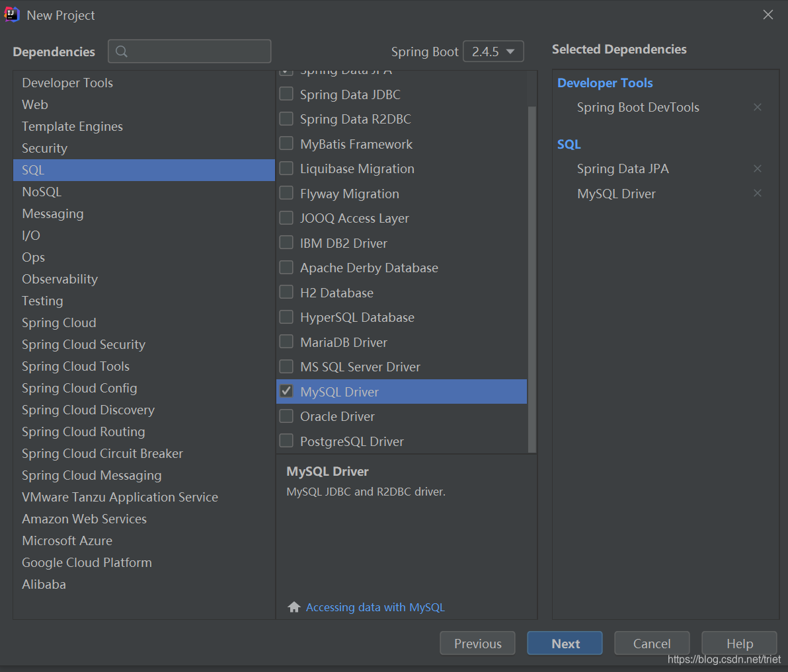Image resolution: width=788 pixels, height=672 pixels.
Task: Open Help for this dialog
Action: click(739, 643)
